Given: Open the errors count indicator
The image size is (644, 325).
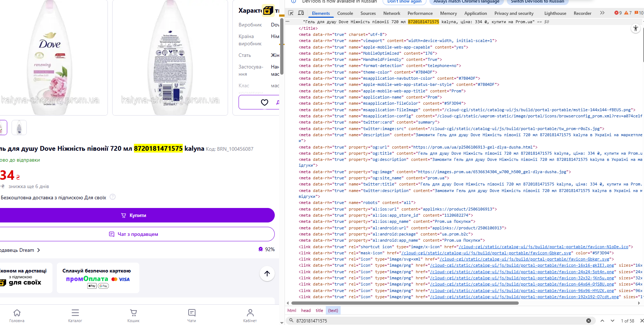Looking at the screenshot, I should click(618, 13).
